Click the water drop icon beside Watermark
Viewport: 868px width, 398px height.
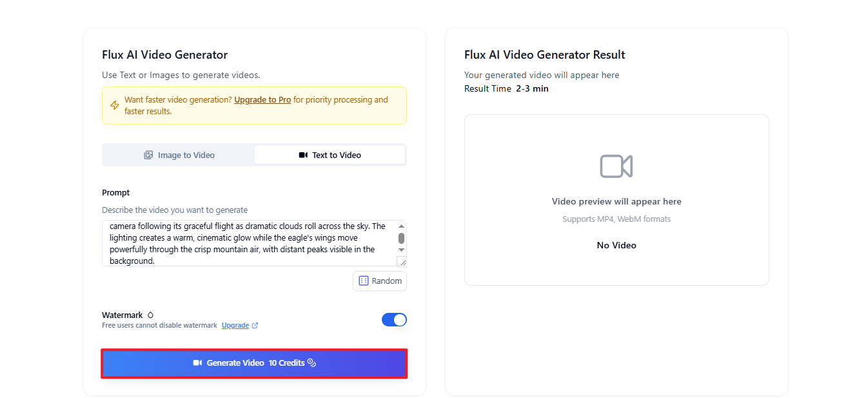(150, 314)
